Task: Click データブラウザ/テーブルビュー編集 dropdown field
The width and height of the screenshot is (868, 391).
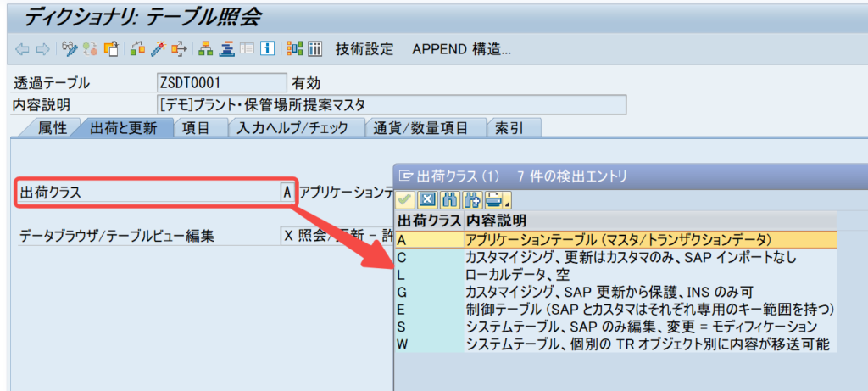Action: click(x=337, y=236)
